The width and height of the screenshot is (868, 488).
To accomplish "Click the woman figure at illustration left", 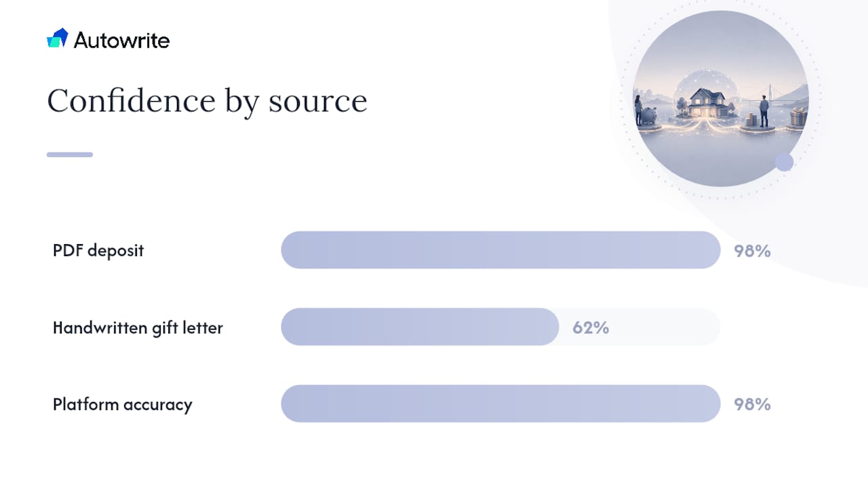I will click(638, 110).
